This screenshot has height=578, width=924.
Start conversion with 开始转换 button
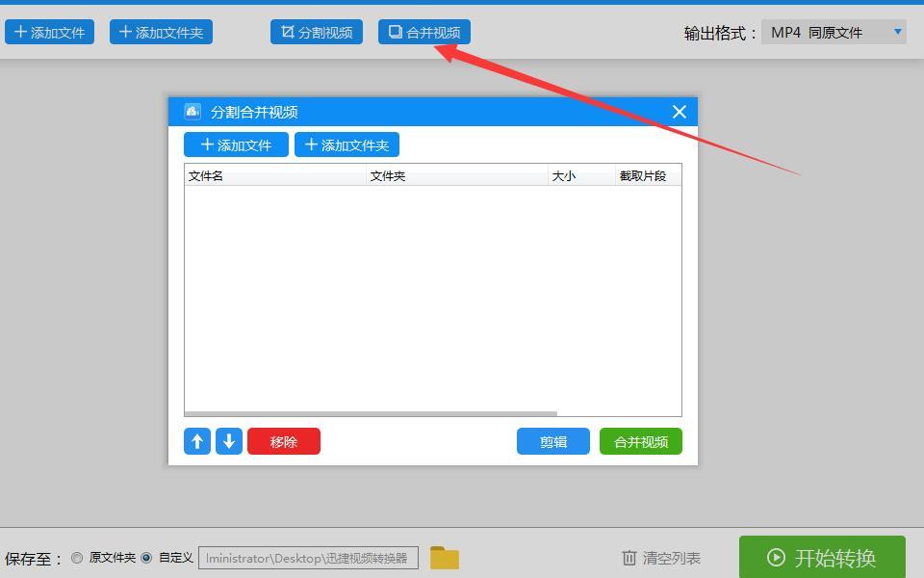[x=822, y=558]
